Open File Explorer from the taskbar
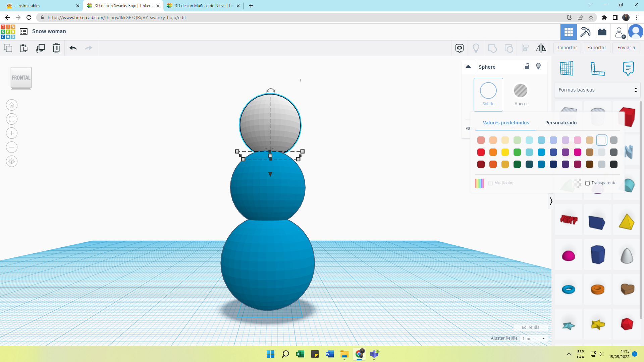This screenshot has width=644, height=362. [344, 354]
